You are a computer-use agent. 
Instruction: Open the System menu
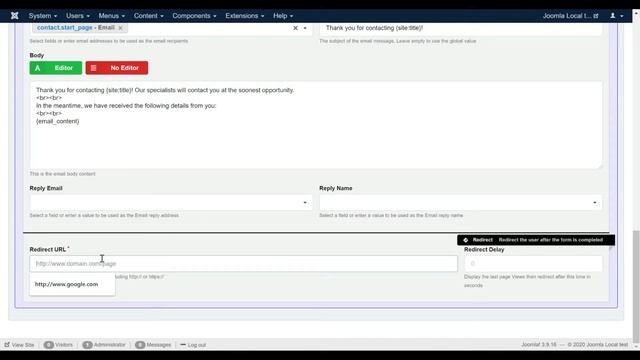(42, 16)
